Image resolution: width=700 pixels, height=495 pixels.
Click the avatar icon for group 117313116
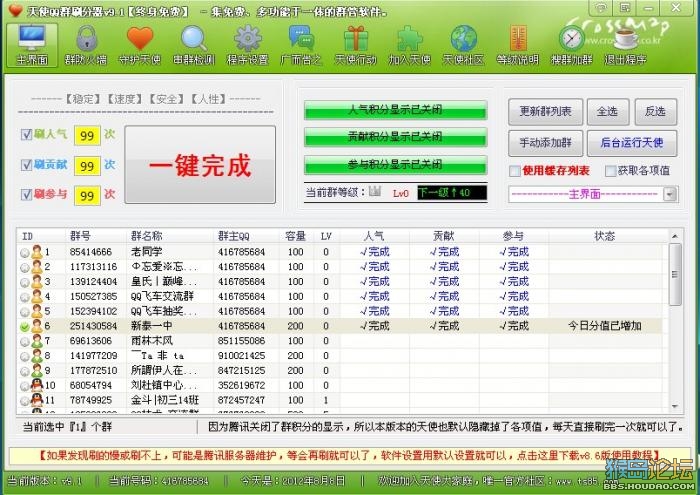(37, 266)
